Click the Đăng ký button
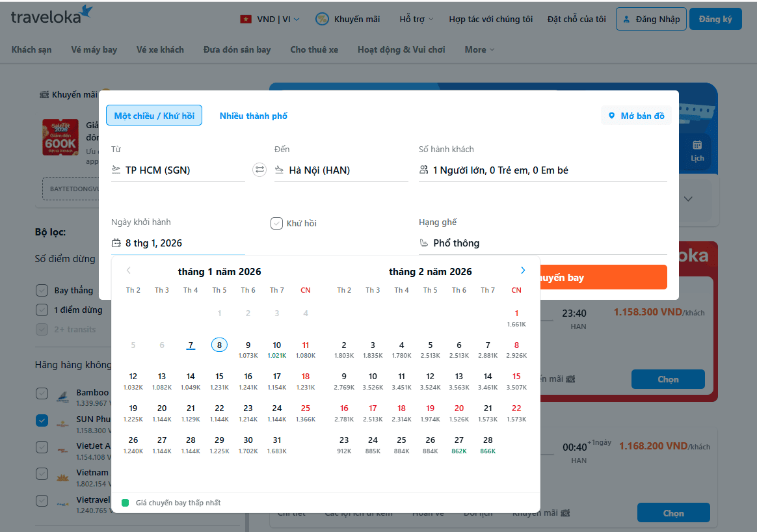The height and width of the screenshot is (532, 757). pos(715,19)
